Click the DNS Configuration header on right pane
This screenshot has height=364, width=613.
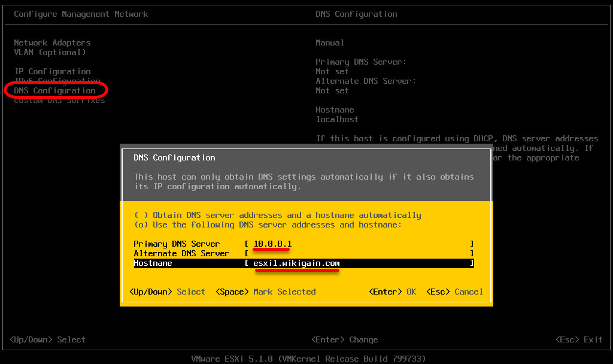pos(356,14)
